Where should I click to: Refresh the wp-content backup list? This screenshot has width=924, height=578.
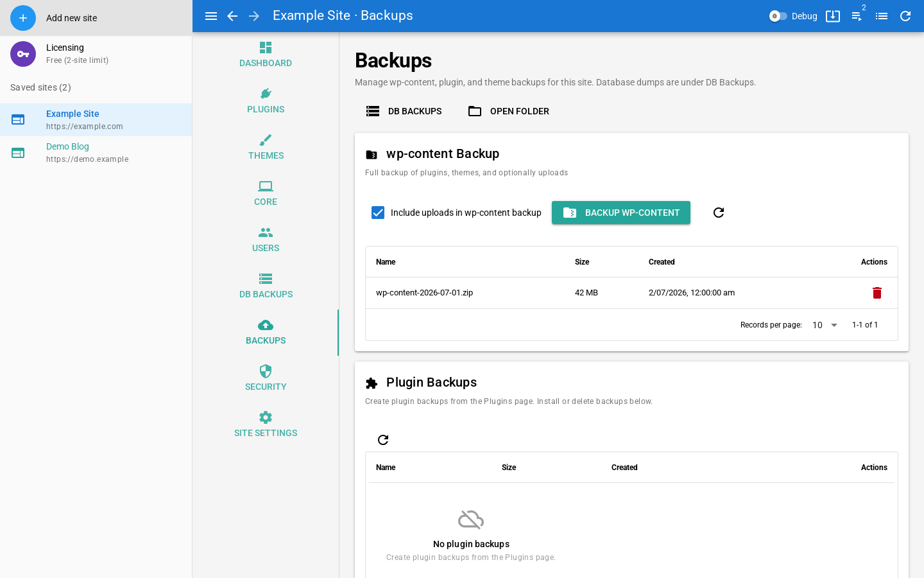tap(719, 213)
